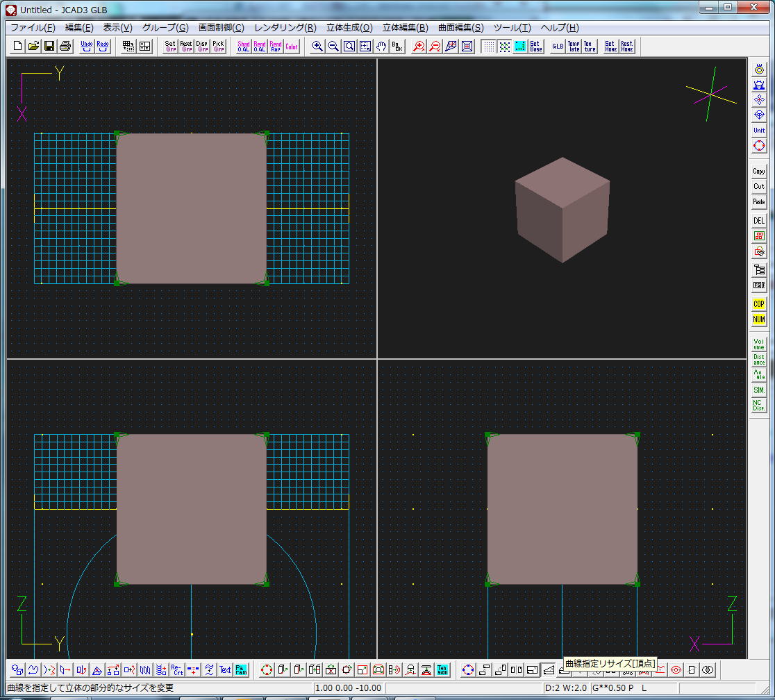Click the green Distance measurement button

[x=759, y=360]
